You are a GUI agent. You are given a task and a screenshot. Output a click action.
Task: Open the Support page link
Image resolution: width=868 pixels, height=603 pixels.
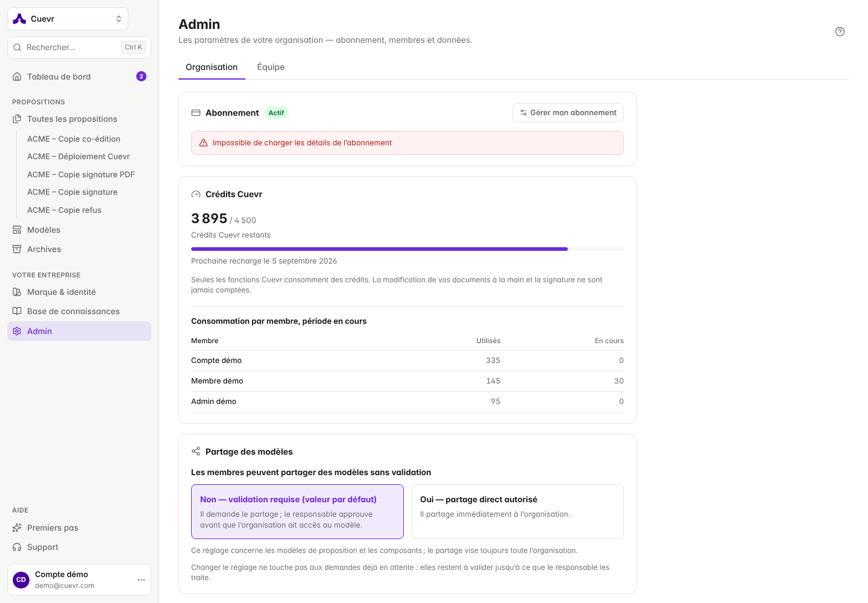tap(79, 547)
